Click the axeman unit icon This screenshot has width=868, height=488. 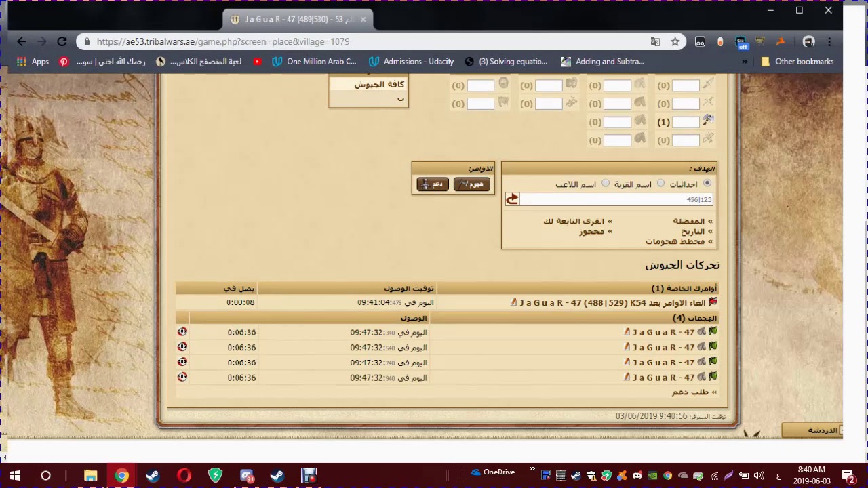click(x=708, y=121)
